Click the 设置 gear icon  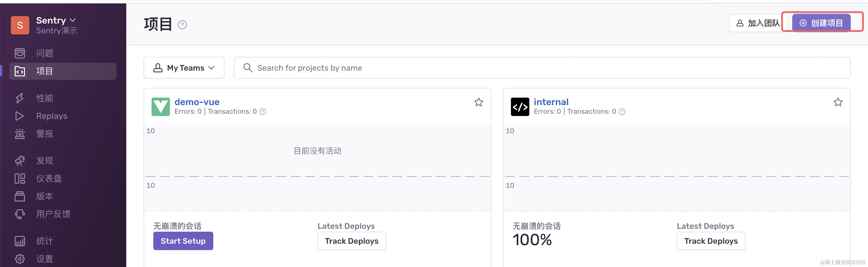pyautogui.click(x=20, y=259)
